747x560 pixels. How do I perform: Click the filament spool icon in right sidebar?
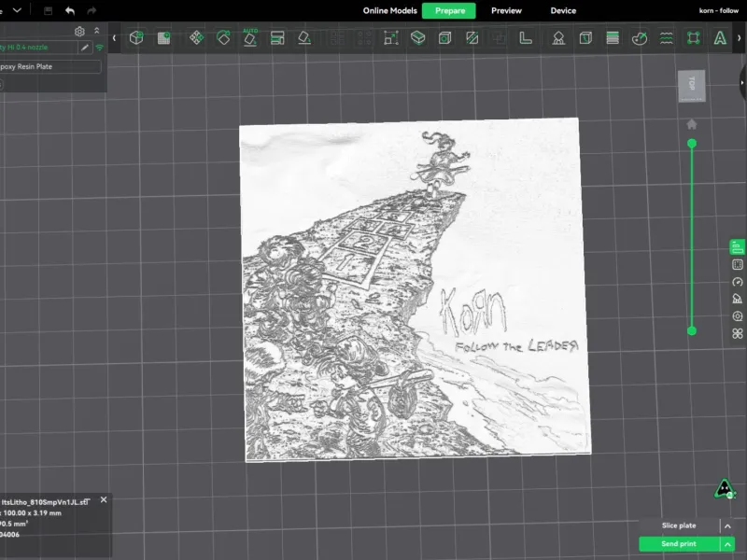[738, 316]
